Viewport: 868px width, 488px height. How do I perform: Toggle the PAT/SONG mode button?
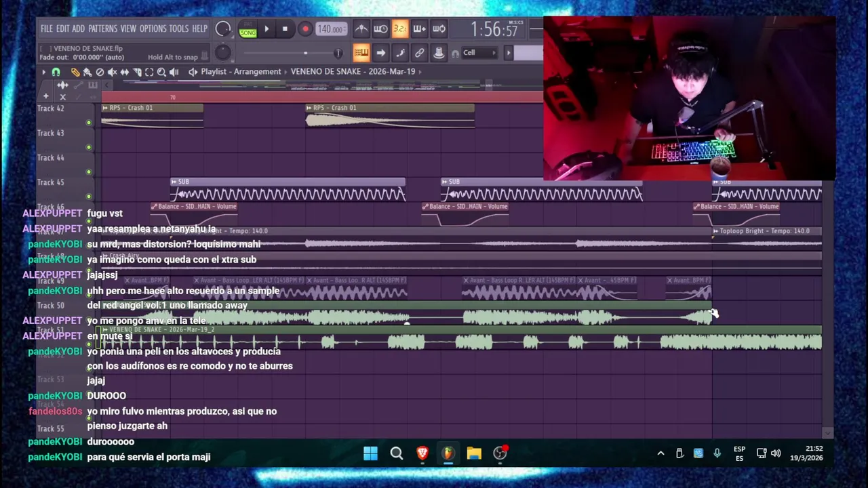tap(248, 30)
